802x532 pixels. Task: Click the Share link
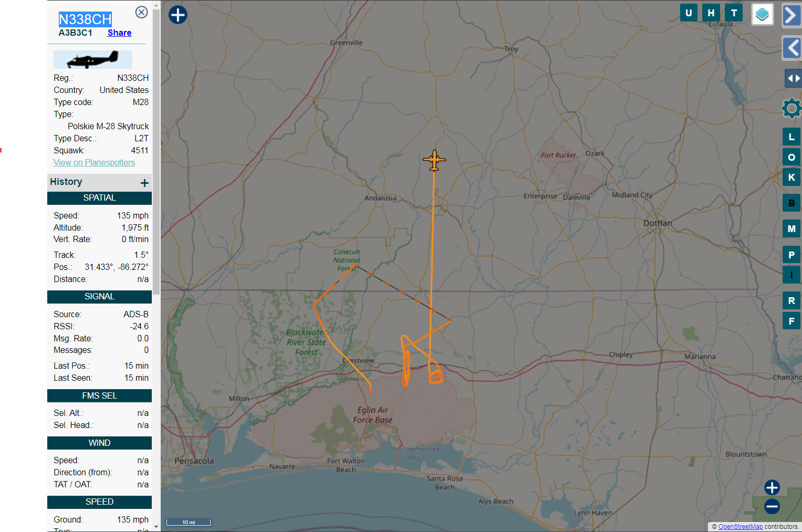point(119,33)
